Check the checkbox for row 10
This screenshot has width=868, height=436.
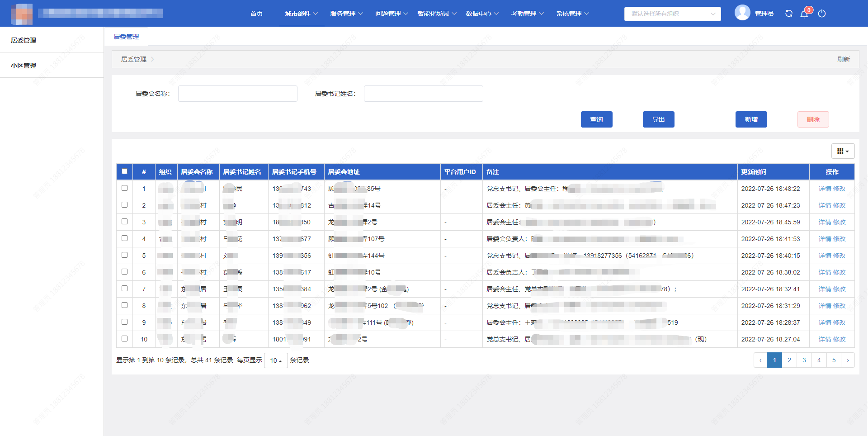pos(124,339)
